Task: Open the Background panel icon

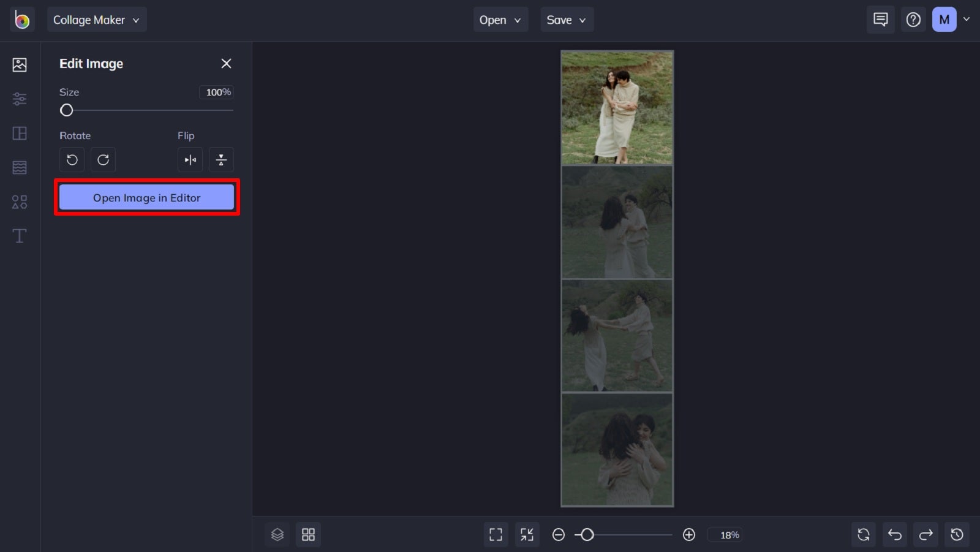Action: pyautogui.click(x=19, y=167)
